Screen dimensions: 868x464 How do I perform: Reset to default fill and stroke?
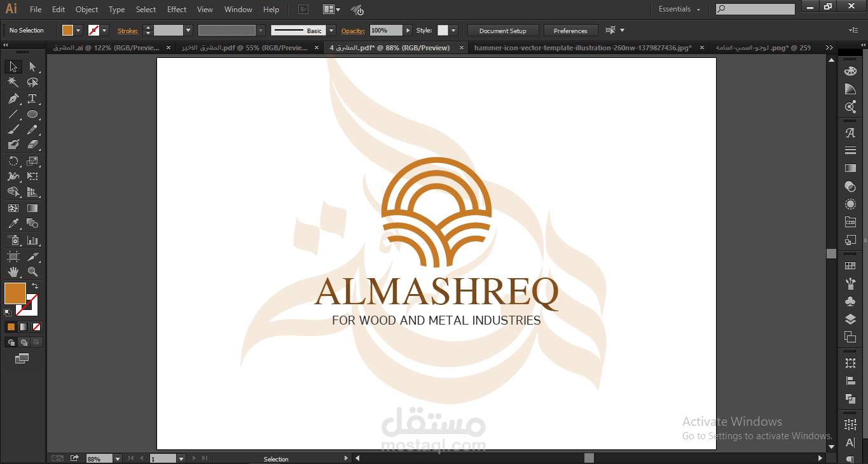(8, 313)
